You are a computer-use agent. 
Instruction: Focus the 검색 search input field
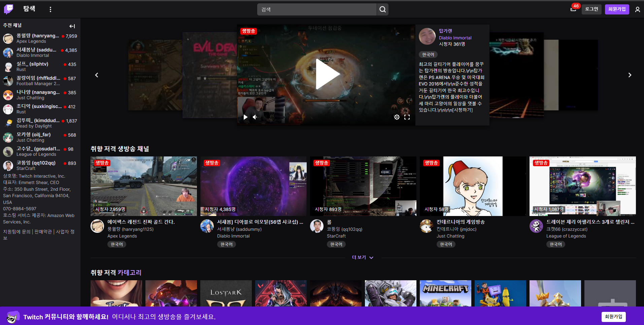click(x=317, y=9)
